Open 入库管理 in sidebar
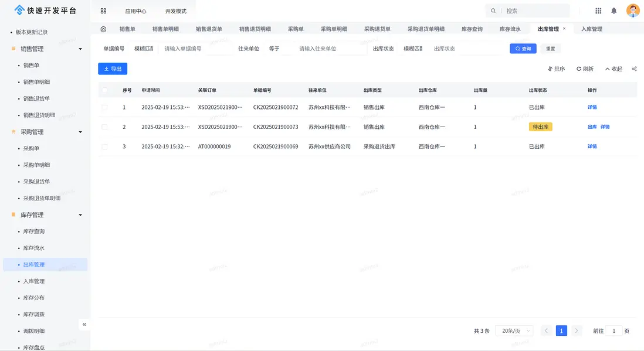Screen dimensions: 644x351 pyautogui.click(x=34, y=281)
